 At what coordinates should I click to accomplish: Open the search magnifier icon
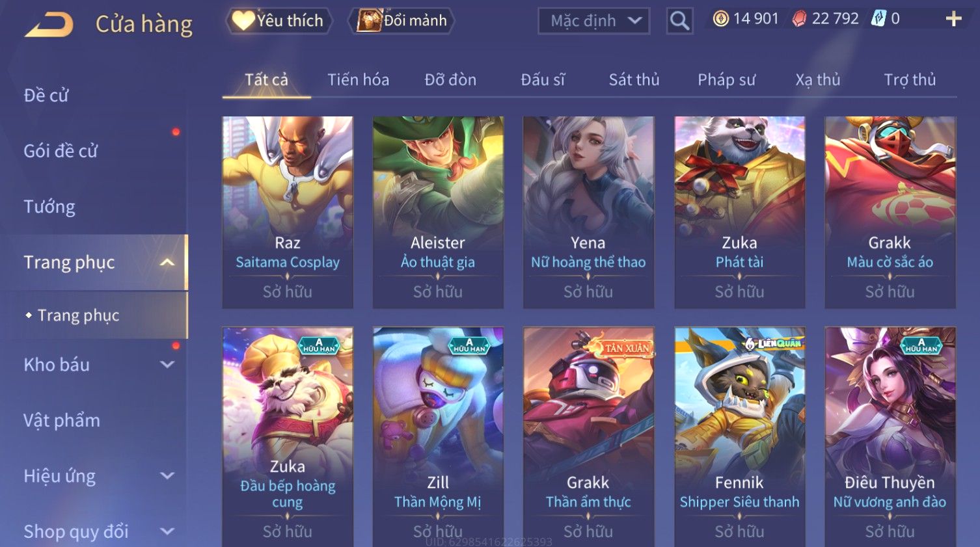click(x=679, y=21)
